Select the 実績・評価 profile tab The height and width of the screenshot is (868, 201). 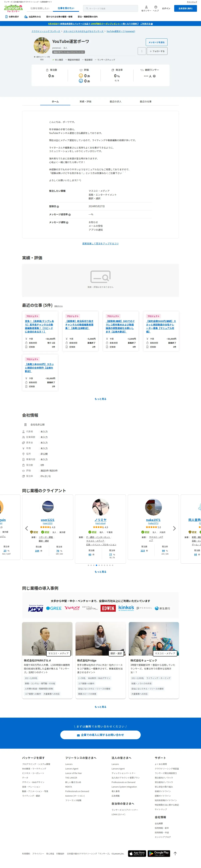coord(85,101)
